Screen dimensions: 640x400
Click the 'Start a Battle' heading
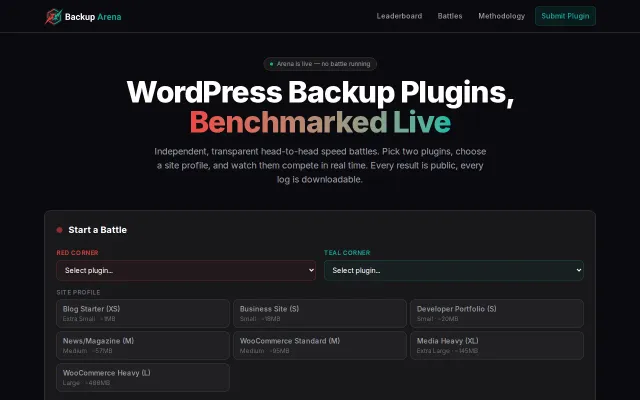tap(98, 230)
